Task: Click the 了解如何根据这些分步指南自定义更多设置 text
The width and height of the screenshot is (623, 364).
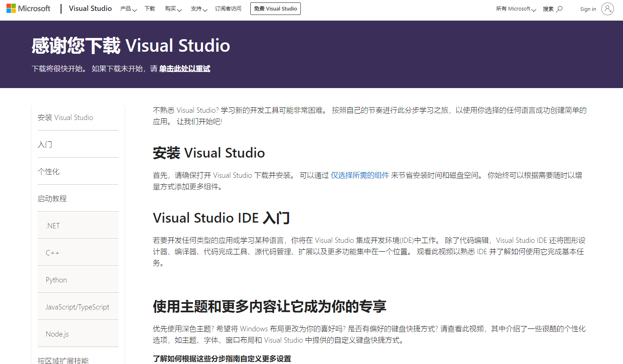Action: click(x=222, y=359)
